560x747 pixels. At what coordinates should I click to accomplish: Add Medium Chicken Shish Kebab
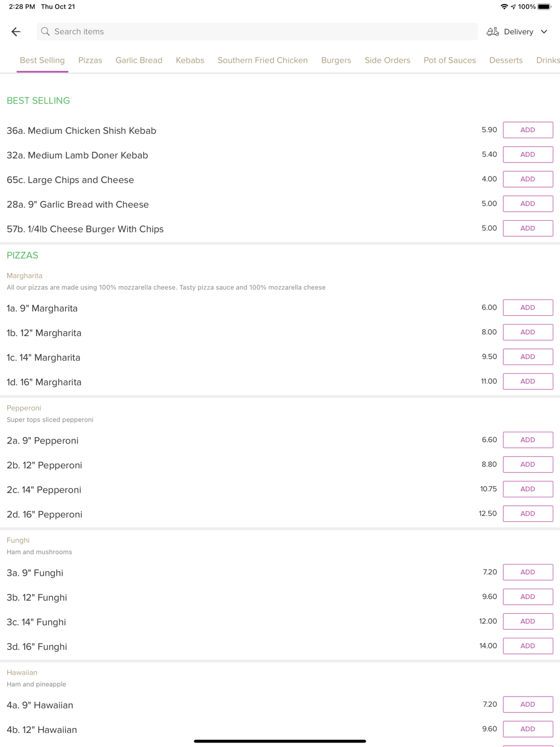pyautogui.click(x=528, y=130)
